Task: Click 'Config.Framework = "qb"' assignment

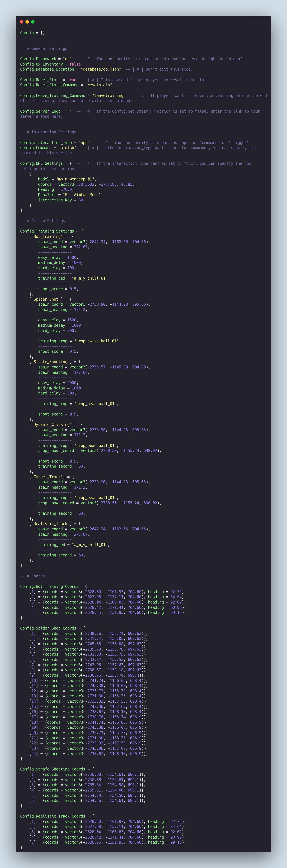Action: tap(46, 59)
